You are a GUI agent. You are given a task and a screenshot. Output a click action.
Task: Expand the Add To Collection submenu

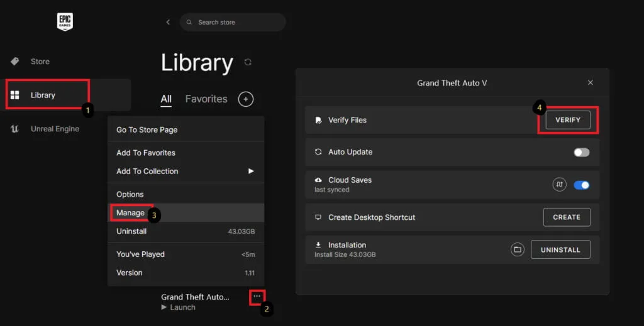click(186, 171)
